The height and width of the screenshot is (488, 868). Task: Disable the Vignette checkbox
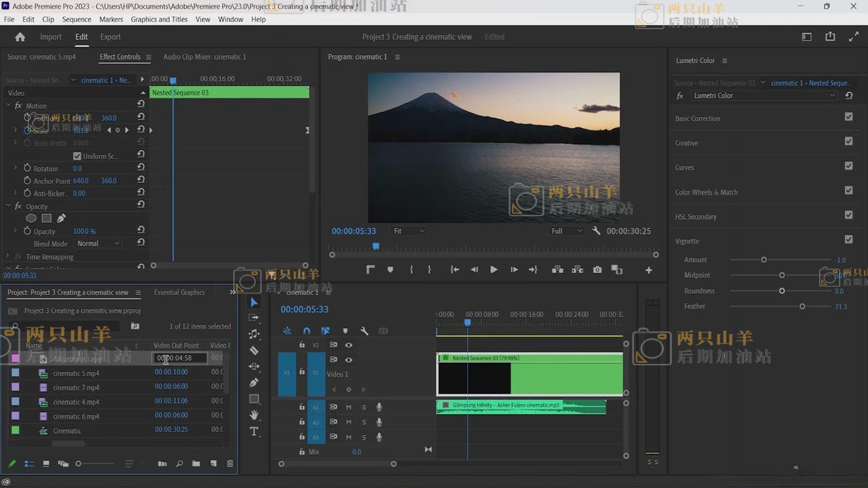pos(848,240)
